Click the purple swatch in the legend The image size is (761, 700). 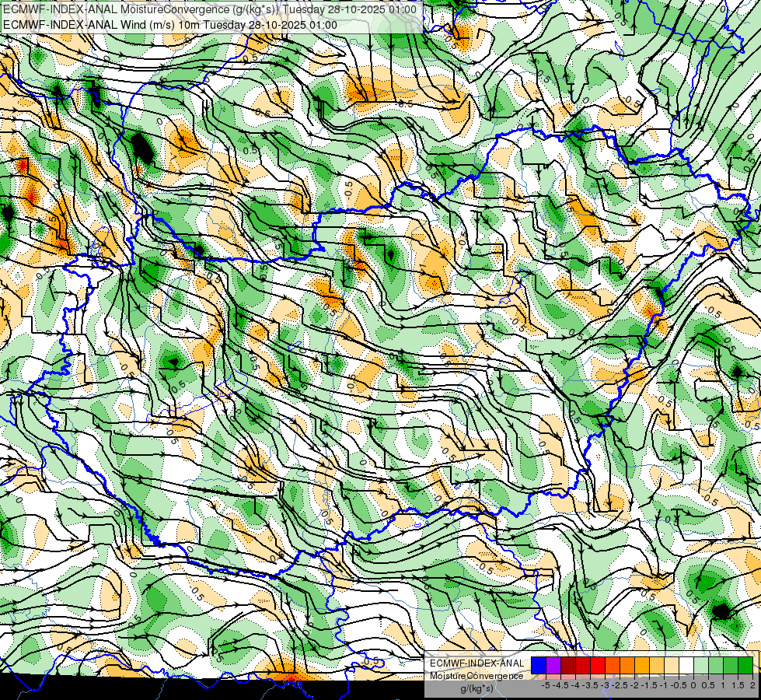[553, 665]
